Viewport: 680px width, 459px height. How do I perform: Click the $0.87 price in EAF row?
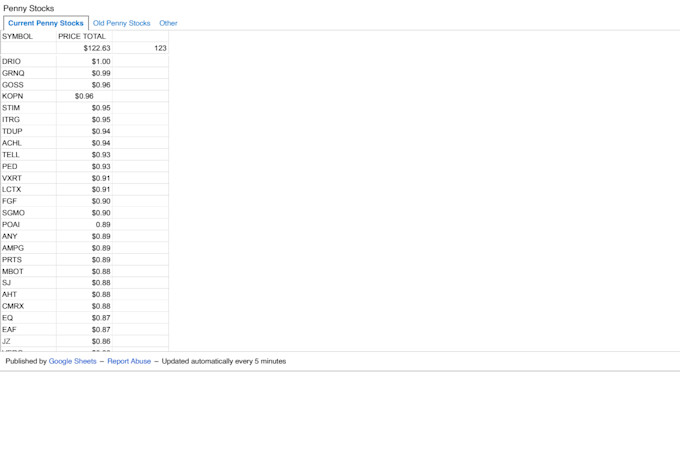click(84, 330)
